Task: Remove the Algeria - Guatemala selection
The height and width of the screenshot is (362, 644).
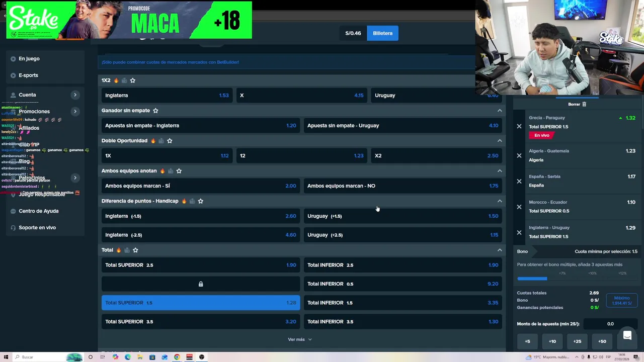Action: pos(519,155)
